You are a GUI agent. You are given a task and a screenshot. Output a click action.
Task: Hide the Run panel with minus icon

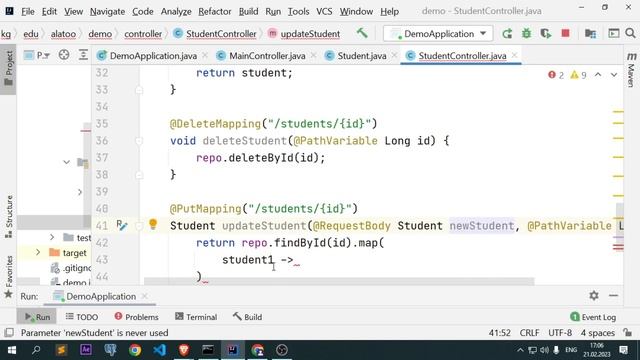pyautogui.click(x=613, y=296)
